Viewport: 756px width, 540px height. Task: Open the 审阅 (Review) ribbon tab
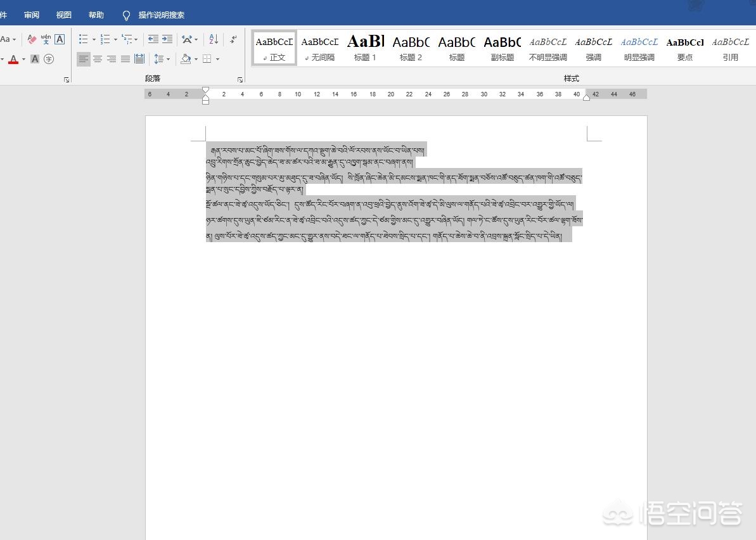pyautogui.click(x=32, y=15)
